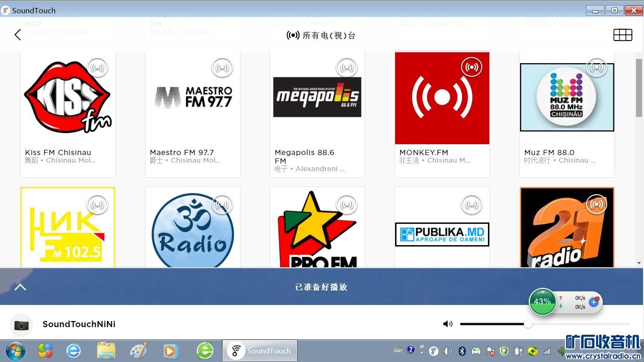Select the PRO FM star logo

tap(317, 229)
